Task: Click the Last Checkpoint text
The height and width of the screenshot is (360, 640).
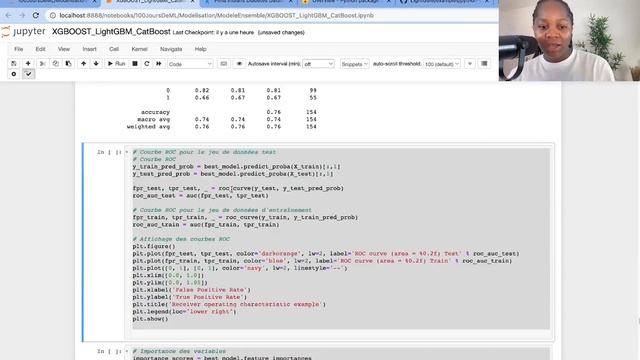Action: pyautogui.click(x=213, y=32)
